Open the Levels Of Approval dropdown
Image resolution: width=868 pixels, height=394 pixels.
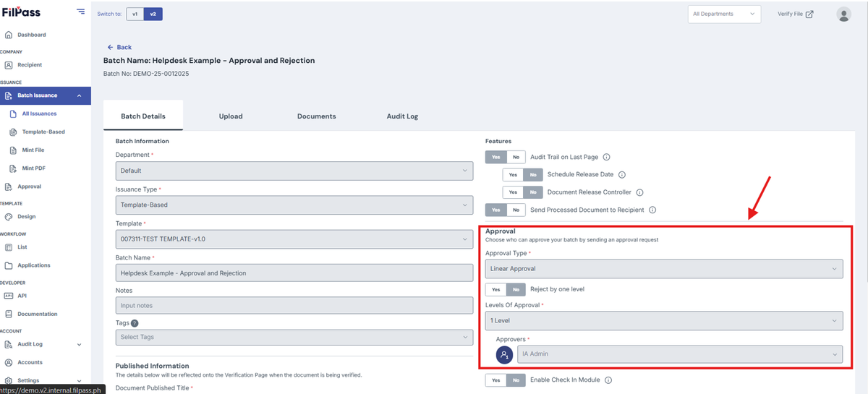[664, 320]
